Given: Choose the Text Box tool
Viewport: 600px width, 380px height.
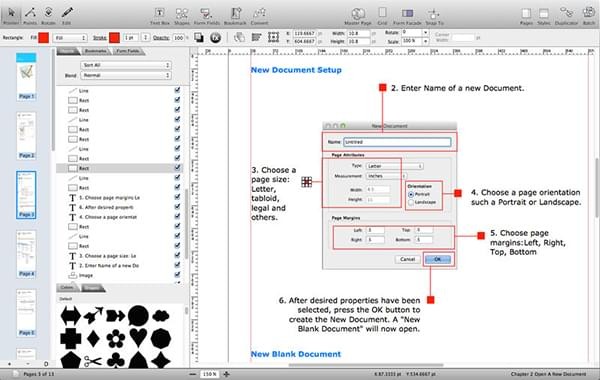Looking at the screenshot, I should click(160, 16).
